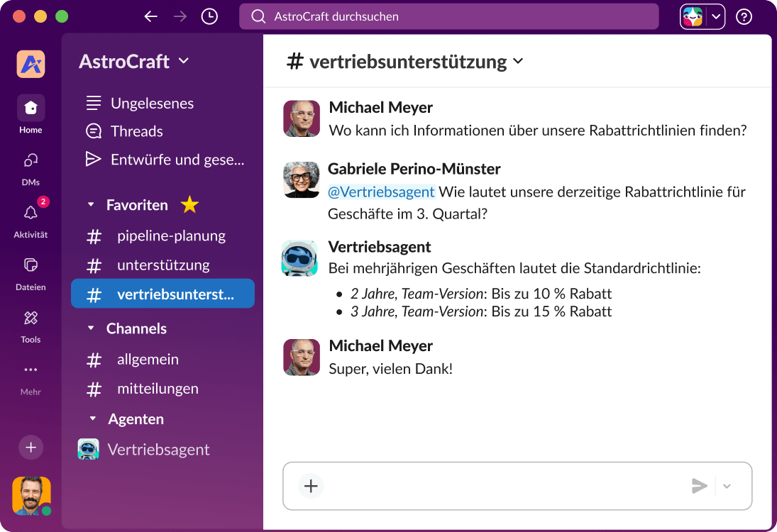Open the Mehr menu in the rail
The image size is (777, 532).
(x=30, y=376)
